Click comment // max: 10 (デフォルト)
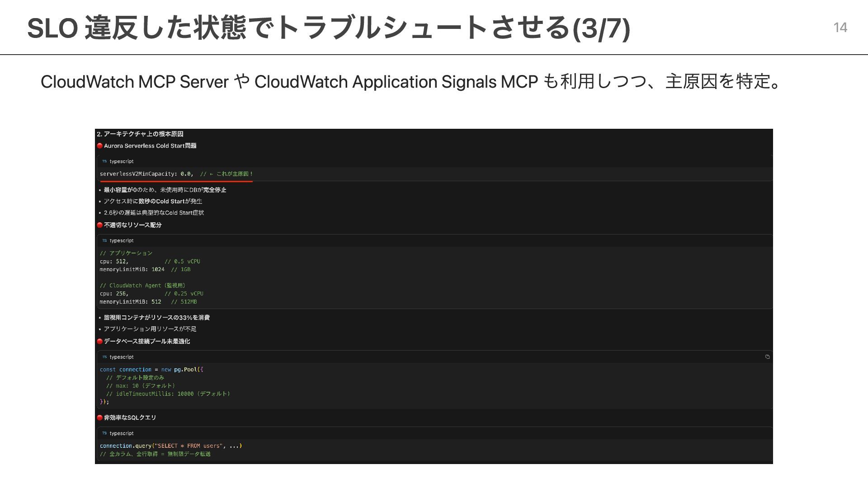This screenshot has width=868, height=488. pyautogui.click(x=141, y=386)
